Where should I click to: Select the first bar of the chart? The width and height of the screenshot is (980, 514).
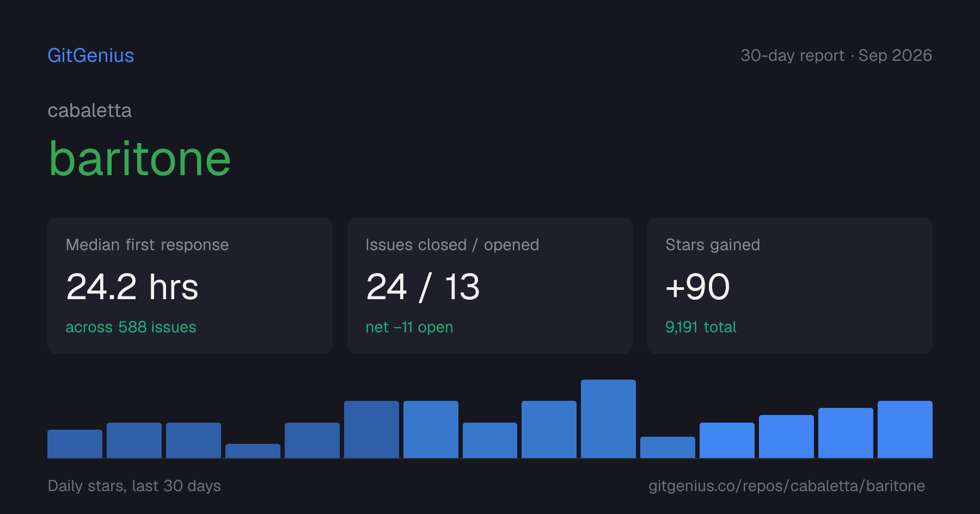pos(75,444)
